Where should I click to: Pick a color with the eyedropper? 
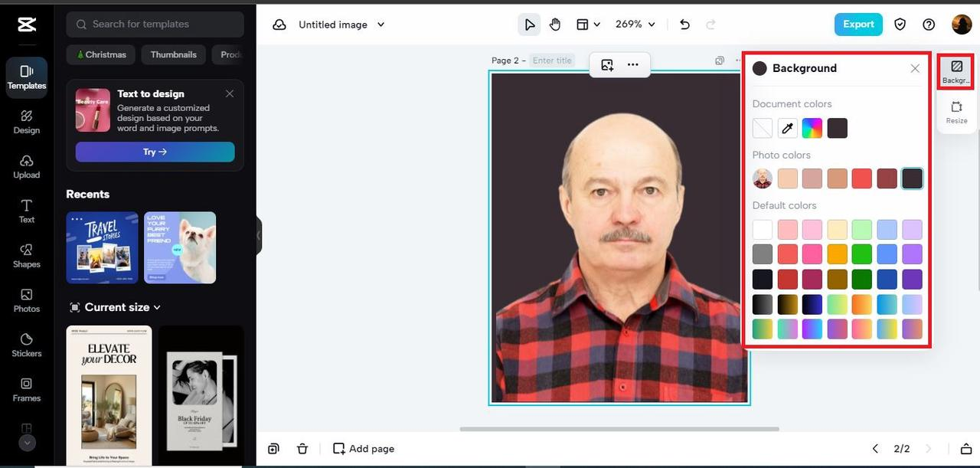coord(787,129)
